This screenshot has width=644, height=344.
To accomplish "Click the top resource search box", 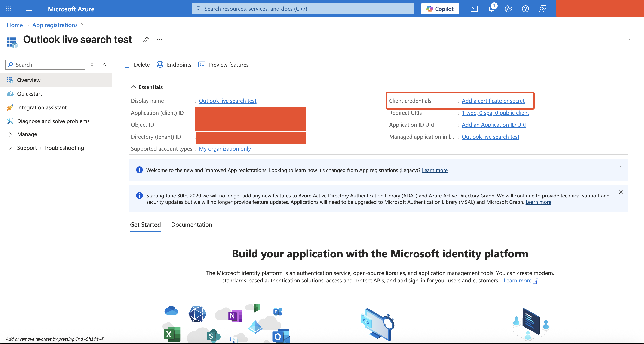I will [x=303, y=9].
